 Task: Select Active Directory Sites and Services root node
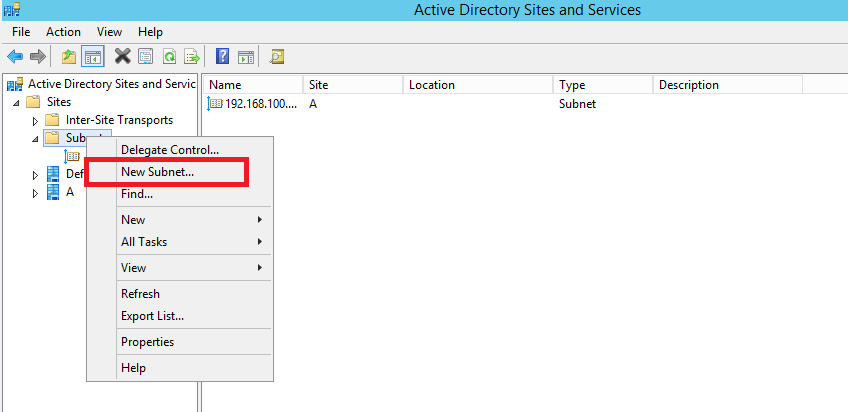point(111,84)
